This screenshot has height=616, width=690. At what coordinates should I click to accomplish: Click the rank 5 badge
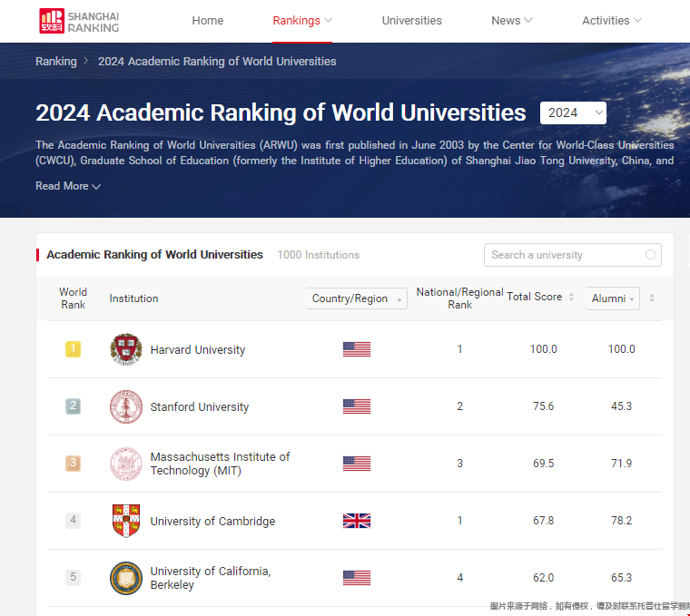73,577
